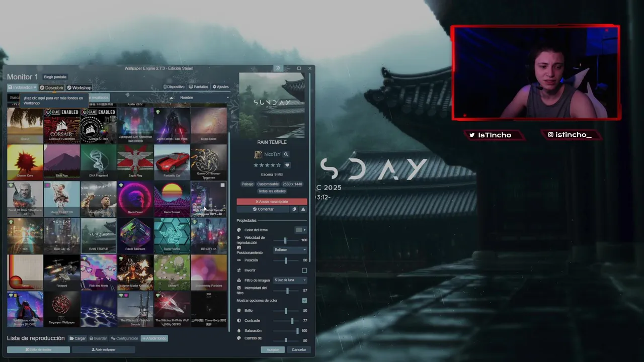
Task: Adjust the Contraste slider
Action: click(x=287, y=321)
